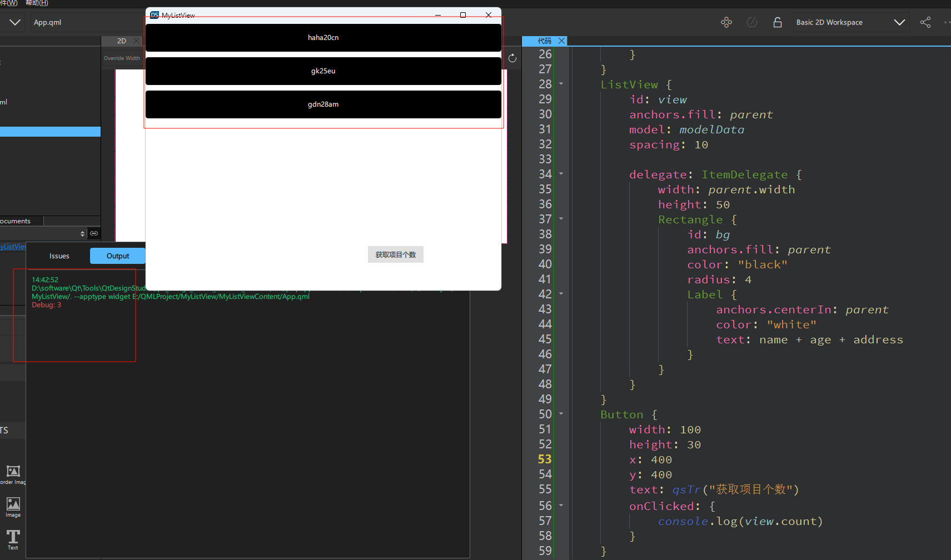Click 'id: bg' code line

709,234
